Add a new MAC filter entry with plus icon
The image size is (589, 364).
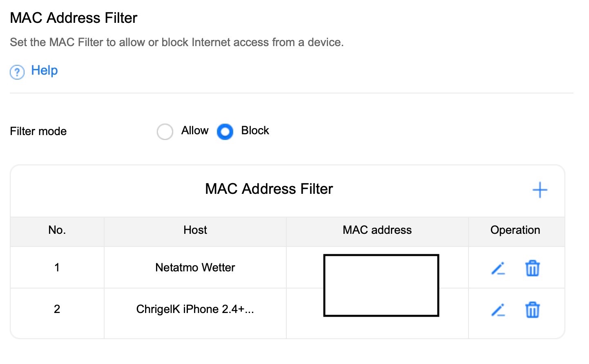(540, 190)
